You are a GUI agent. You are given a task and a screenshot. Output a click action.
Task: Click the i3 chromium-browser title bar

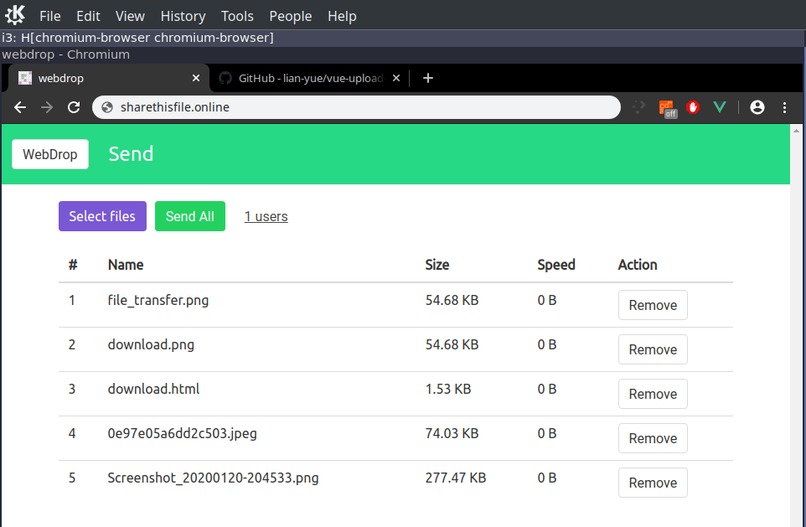pyautogui.click(x=402, y=38)
